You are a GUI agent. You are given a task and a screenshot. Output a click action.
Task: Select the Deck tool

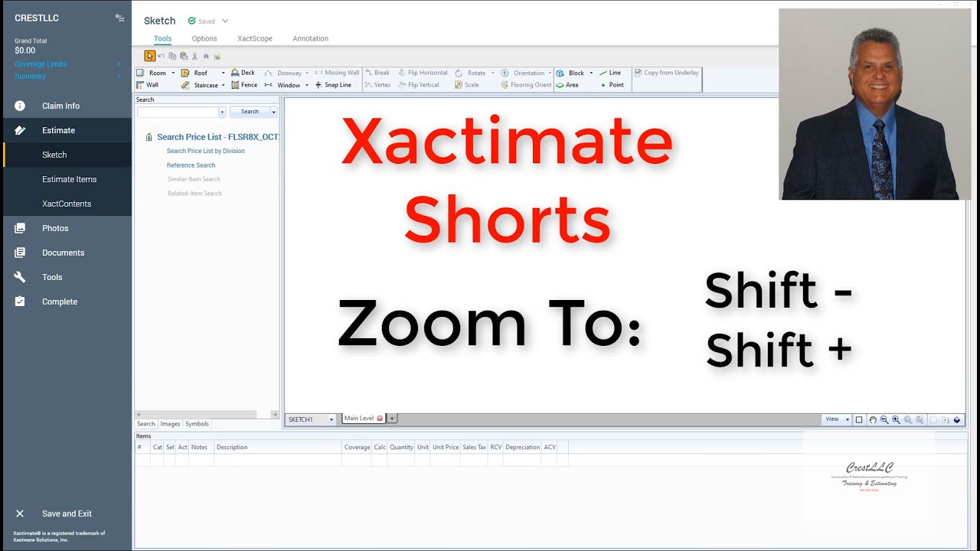243,73
